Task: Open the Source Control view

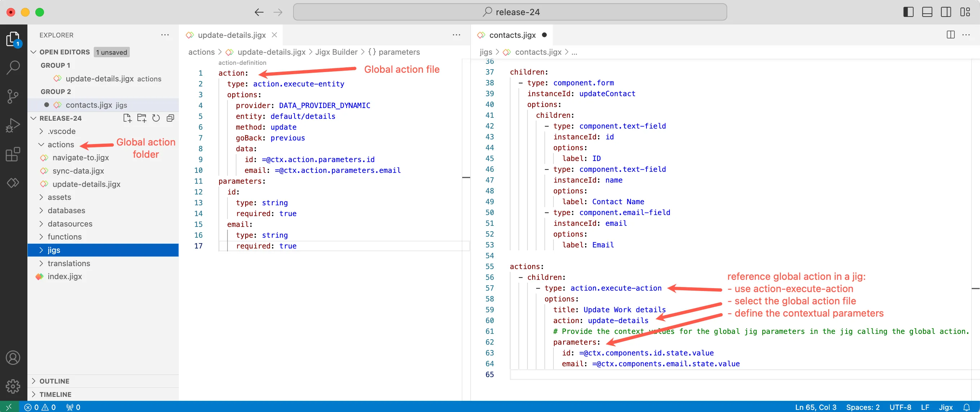Action: (13, 96)
